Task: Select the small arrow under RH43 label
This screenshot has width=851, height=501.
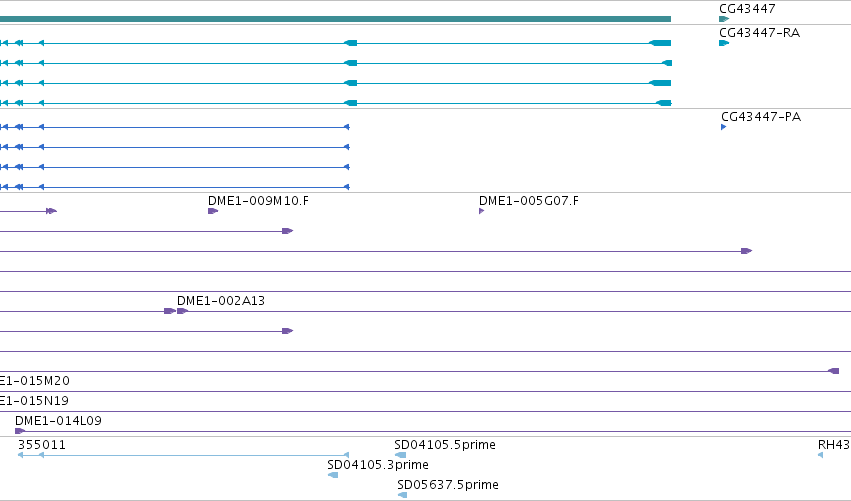Action: (x=821, y=455)
